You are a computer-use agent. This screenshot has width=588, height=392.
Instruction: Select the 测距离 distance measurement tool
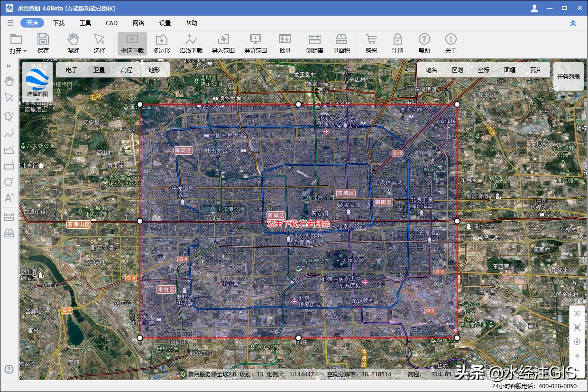pos(314,44)
